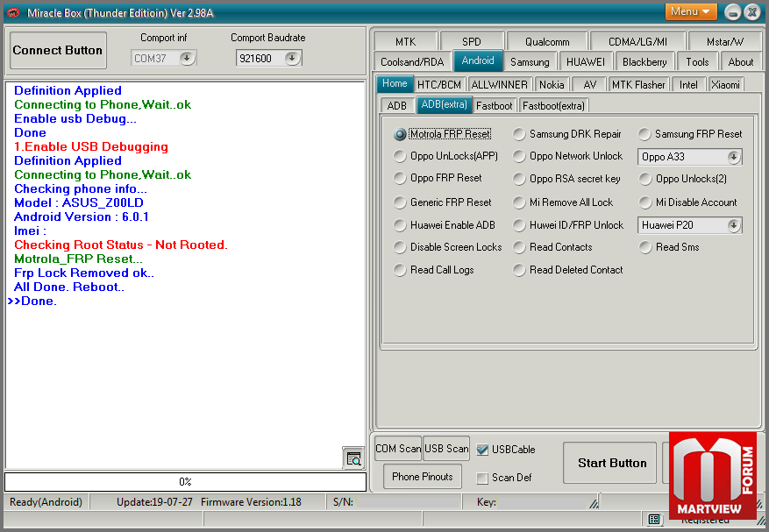Expand the Comport Baudrate 921600 dropdown

click(292, 58)
